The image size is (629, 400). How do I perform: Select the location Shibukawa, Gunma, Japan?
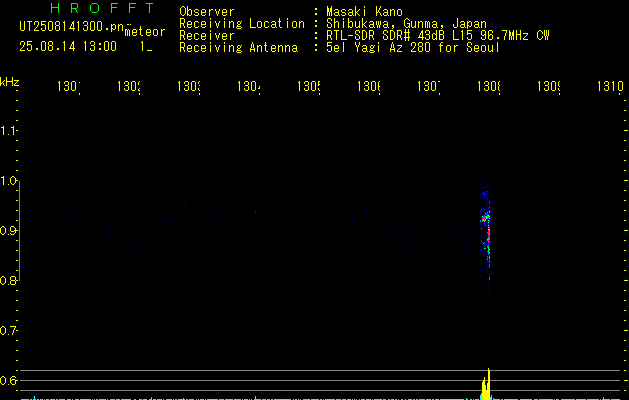pyautogui.click(x=406, y=24)
